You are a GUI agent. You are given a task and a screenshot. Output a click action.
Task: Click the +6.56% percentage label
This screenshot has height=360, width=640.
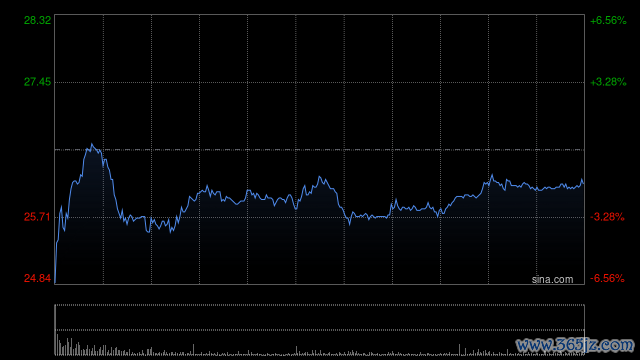click(608, 20)
